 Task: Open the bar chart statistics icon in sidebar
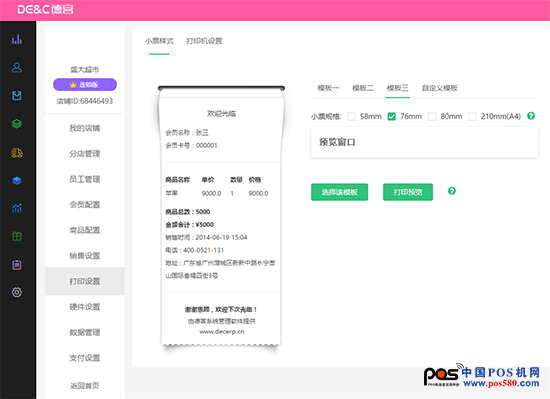[16, 39]
